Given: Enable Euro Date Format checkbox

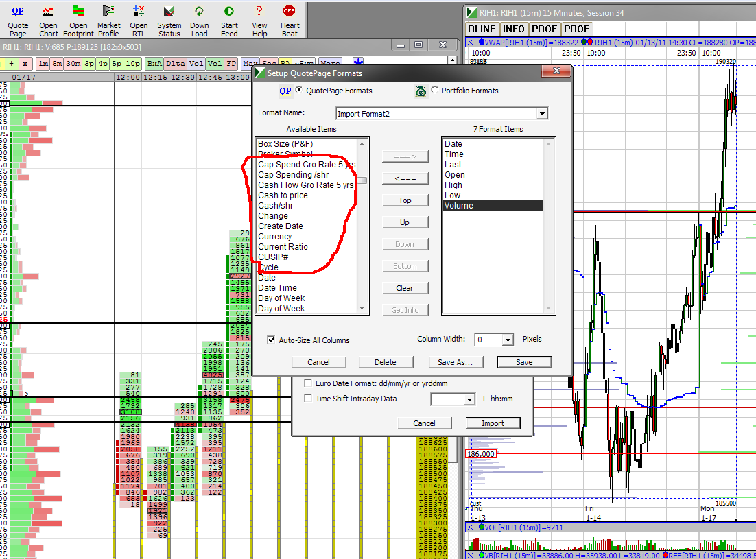Looking at the screenshot, I should 308,383.
